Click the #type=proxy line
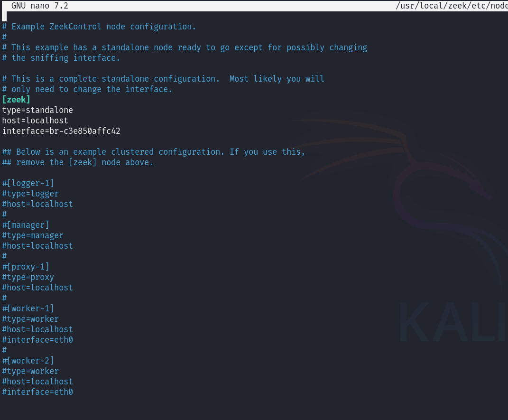 tap(28, 278)
